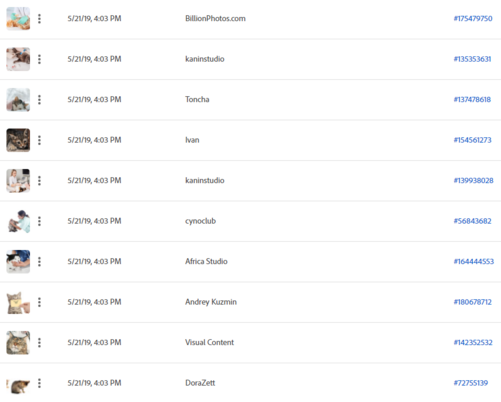Follow the #56843682 asset link
Screen dimensions: 501x402
(x=472, y=221)
